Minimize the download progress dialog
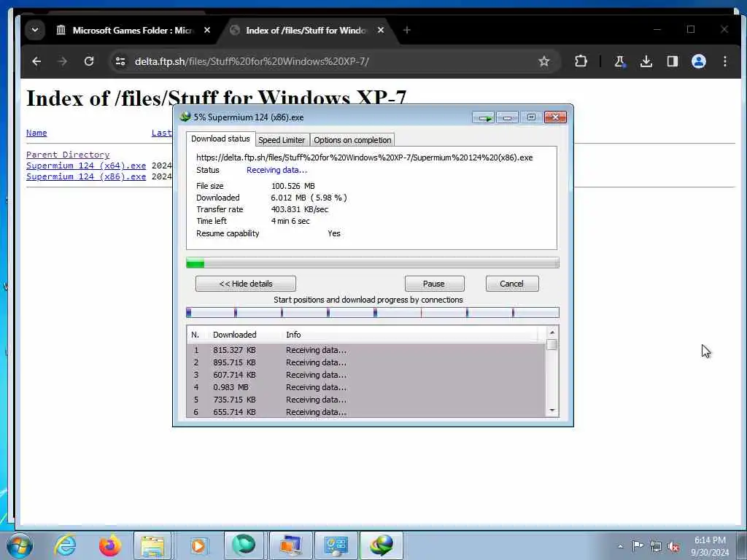Screen dimensions: 747x560 tap(508, 117)
